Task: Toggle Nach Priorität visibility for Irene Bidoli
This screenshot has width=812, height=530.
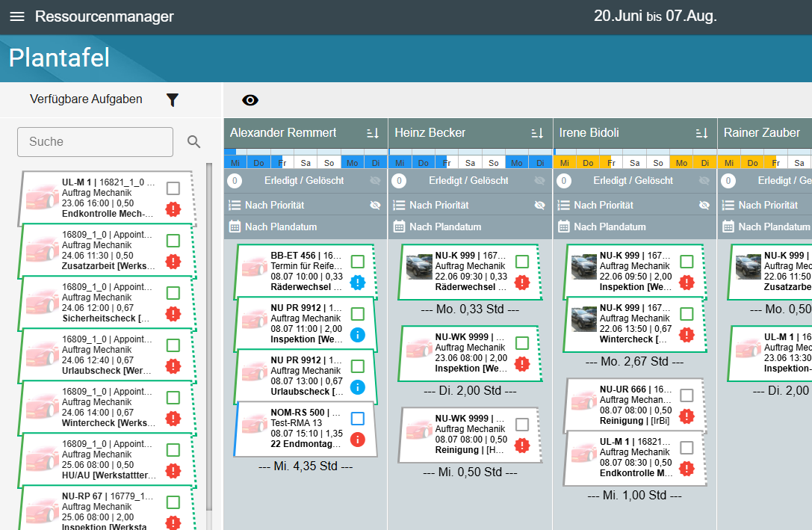Action: (704, 205)
